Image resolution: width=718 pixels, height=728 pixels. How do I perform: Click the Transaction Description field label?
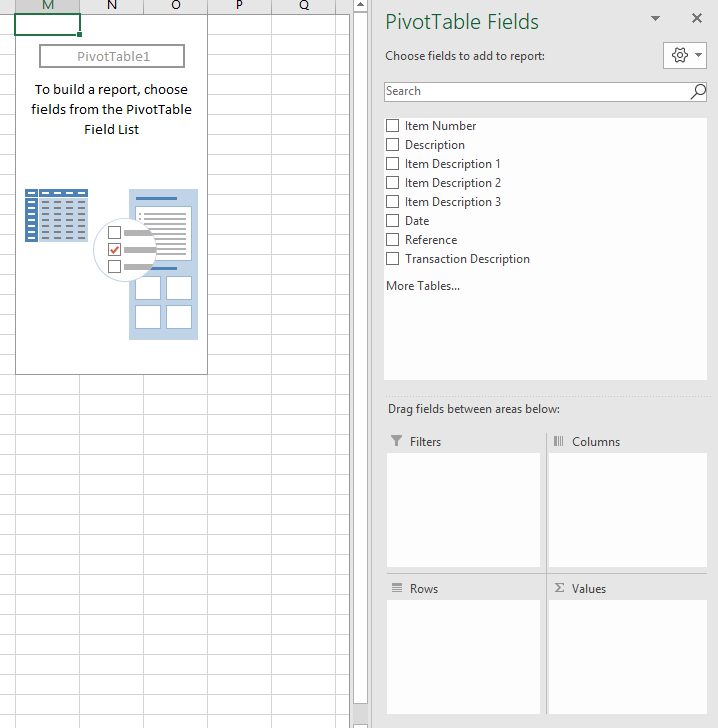click(467, 259)
